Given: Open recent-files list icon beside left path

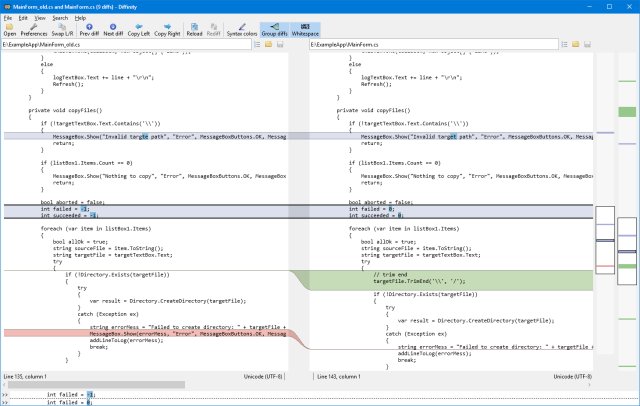Looking at the screenshot, I should (257, 44).
